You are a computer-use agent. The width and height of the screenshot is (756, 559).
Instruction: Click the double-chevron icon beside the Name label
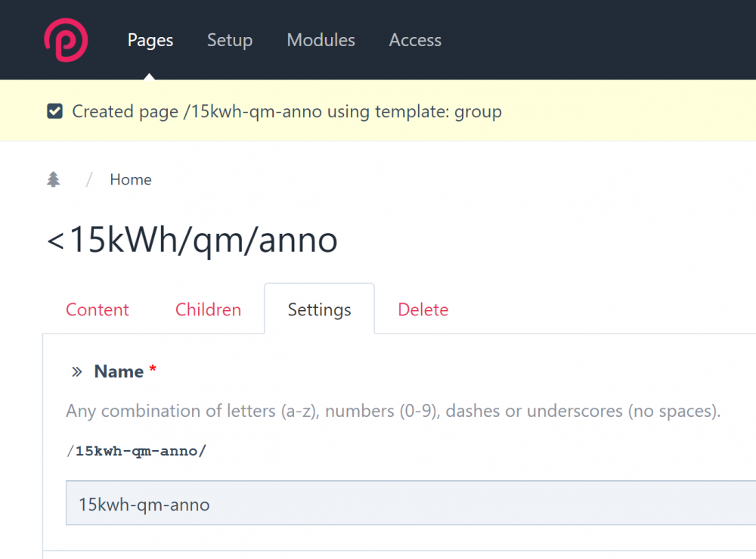76,371
